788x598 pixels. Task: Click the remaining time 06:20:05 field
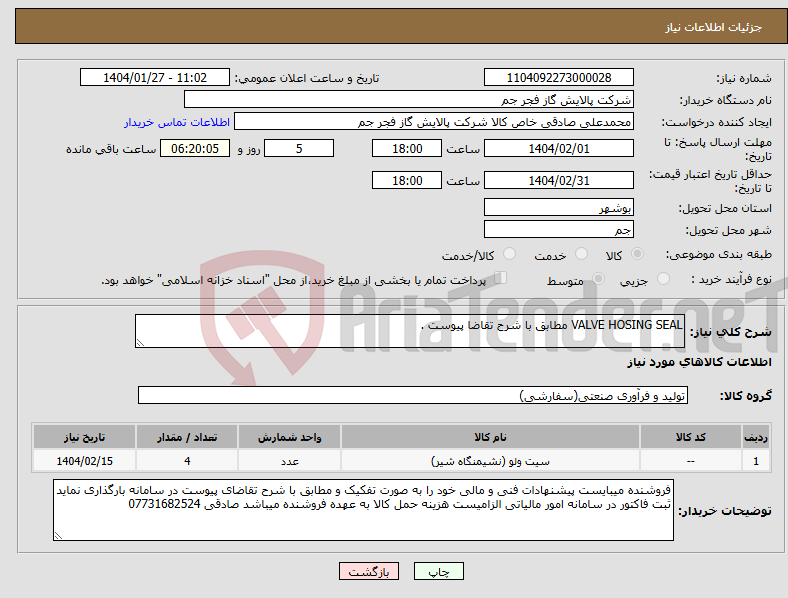pyautogui.click(x=195, y=149)
